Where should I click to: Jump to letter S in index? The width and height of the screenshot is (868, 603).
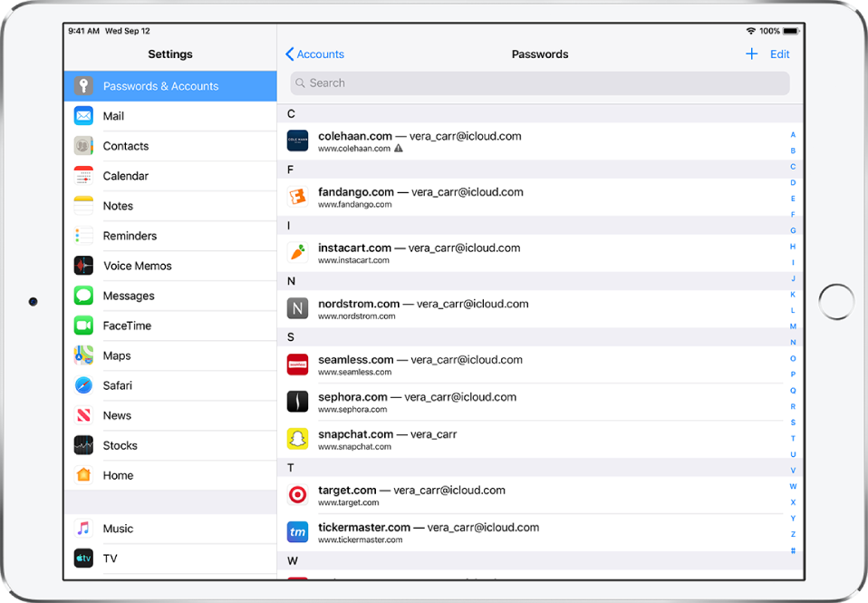[x=793, y=423]
